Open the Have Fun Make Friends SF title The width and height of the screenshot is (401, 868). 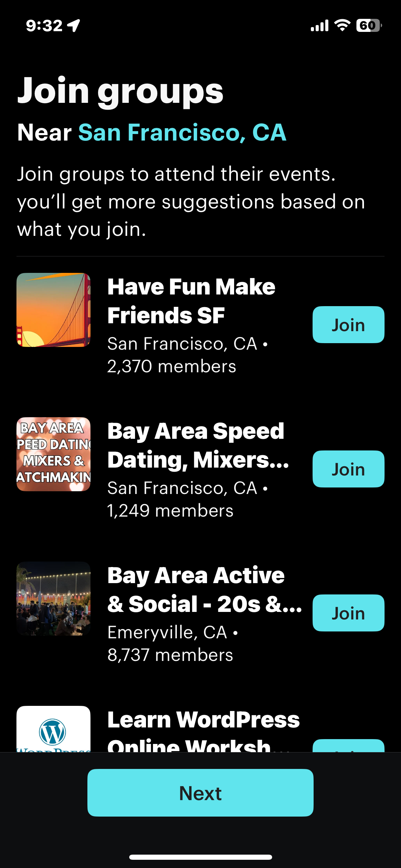tap(191, 301)
